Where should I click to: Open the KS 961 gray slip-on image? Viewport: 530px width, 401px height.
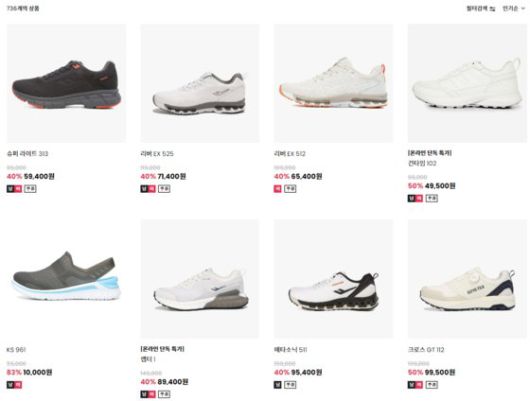click(66, 279)
